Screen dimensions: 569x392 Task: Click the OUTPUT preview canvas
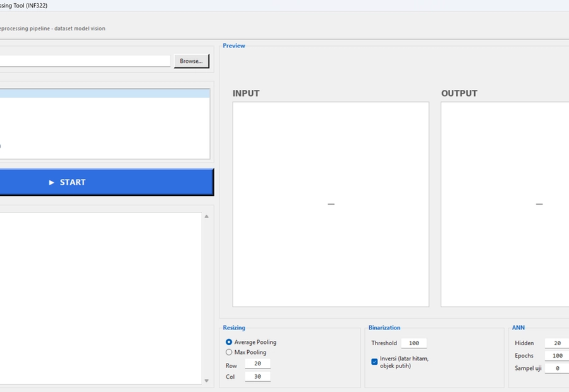505,204
